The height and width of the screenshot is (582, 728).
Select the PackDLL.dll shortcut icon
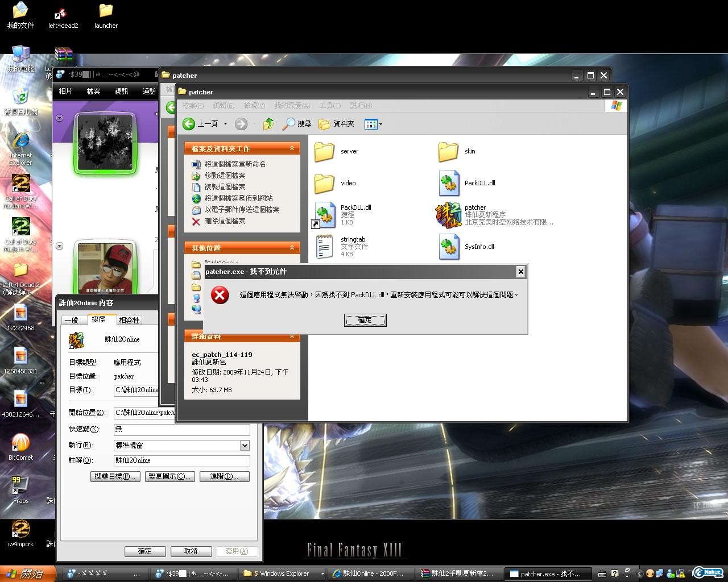pos(325,215)
